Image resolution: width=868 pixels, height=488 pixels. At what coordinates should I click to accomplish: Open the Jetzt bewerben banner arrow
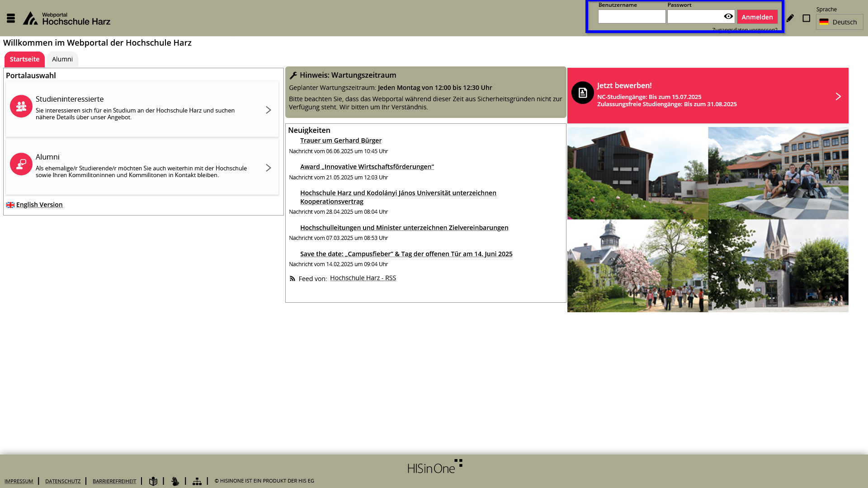click(x=838, y=96)
